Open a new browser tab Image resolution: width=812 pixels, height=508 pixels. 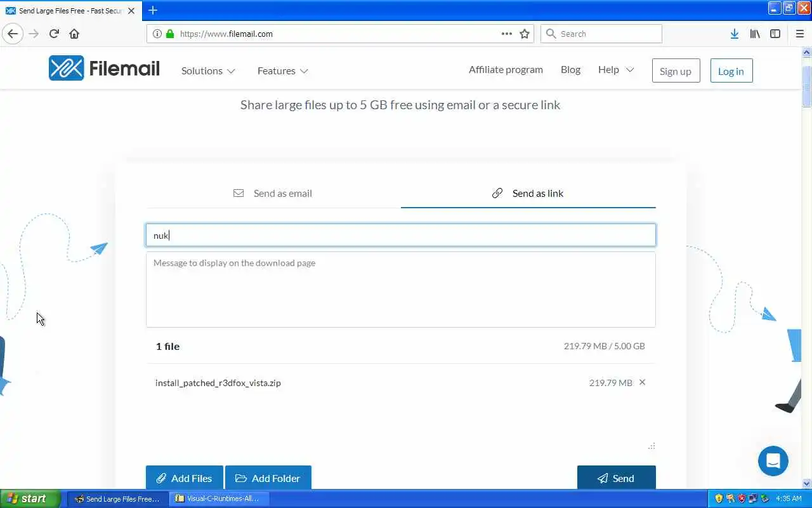(x=153, y=10)
